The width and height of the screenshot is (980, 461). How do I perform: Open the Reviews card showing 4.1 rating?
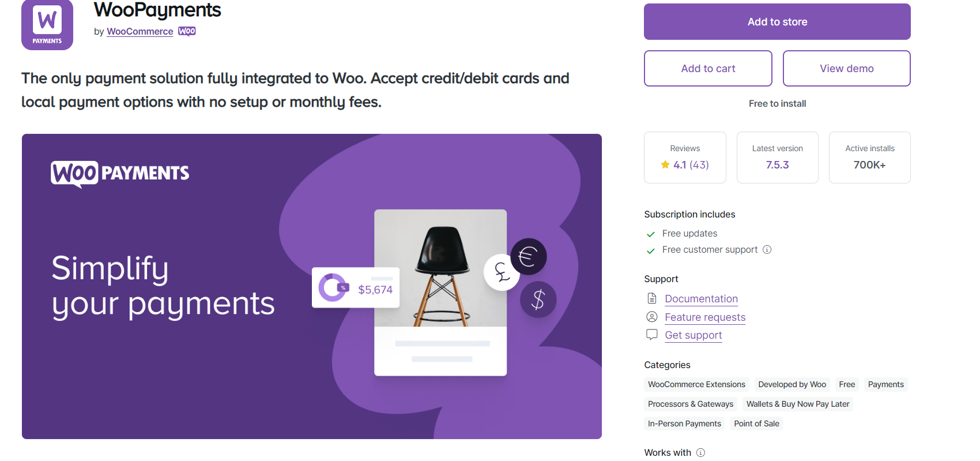pyautogui.click(x=685, y=157)
